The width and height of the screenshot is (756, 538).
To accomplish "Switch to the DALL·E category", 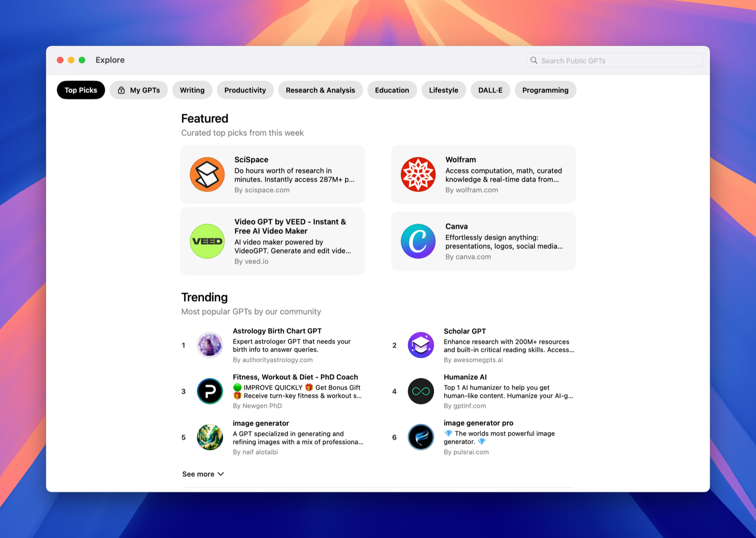I will click(x=490, y=90).
